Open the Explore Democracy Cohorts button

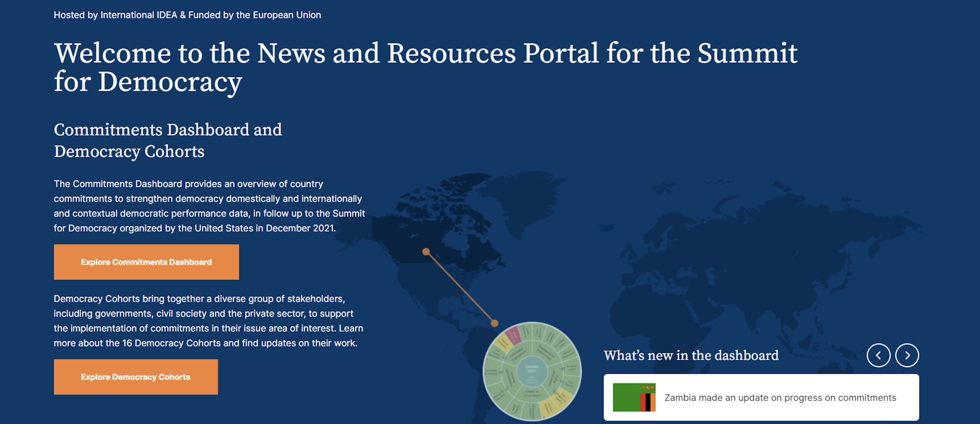(136, 377)
